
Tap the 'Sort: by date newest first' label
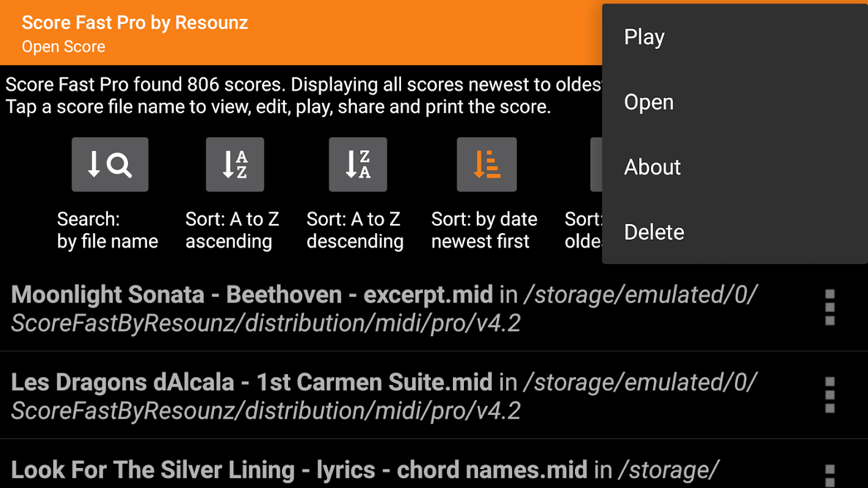484,231
